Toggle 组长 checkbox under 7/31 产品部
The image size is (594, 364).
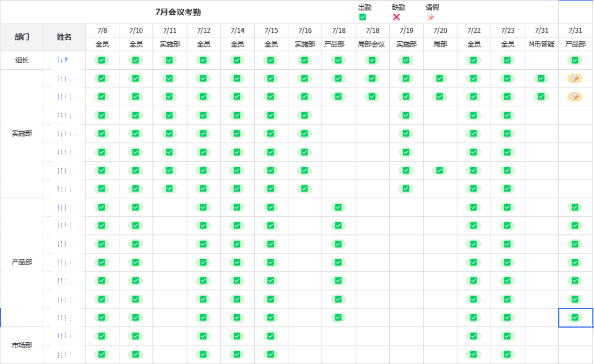tap(575, 60)
